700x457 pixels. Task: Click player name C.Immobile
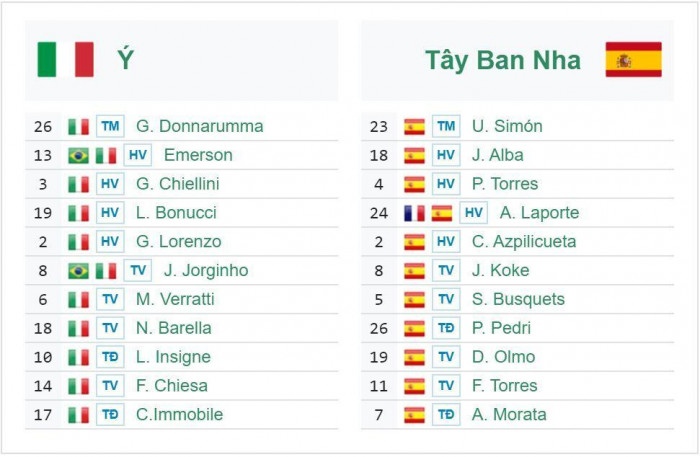[179, 415]
